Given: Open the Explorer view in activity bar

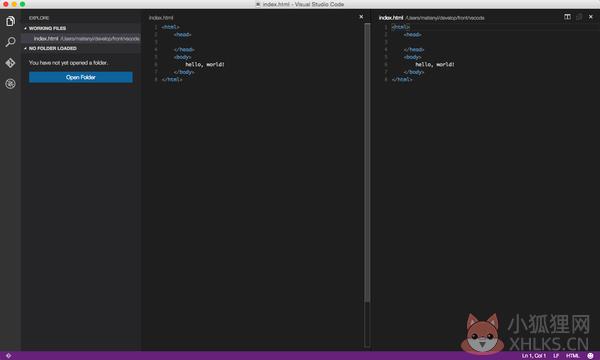Looking at the screenshot, I should click(x=10, y=21).
